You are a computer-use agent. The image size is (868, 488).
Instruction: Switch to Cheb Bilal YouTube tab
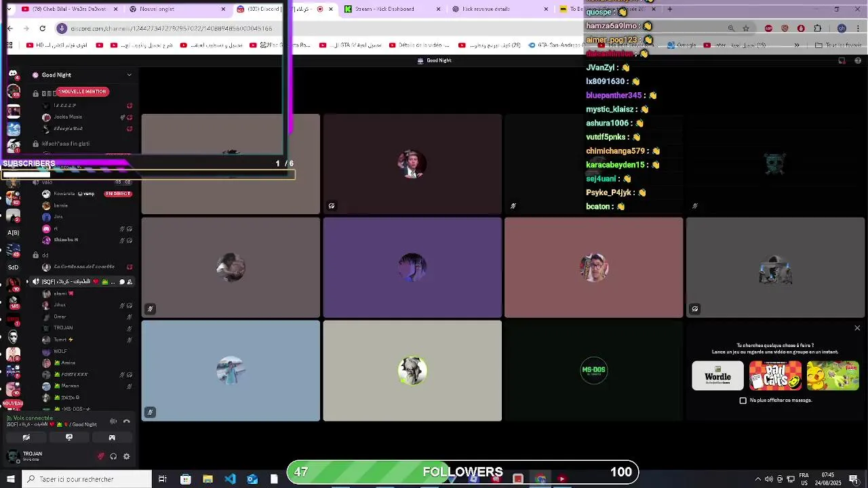pos(69,9)
